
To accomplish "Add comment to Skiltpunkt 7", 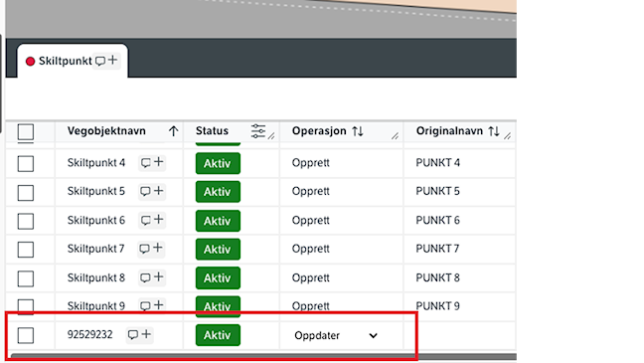I will pyautogui.click(x=151, y=249).
